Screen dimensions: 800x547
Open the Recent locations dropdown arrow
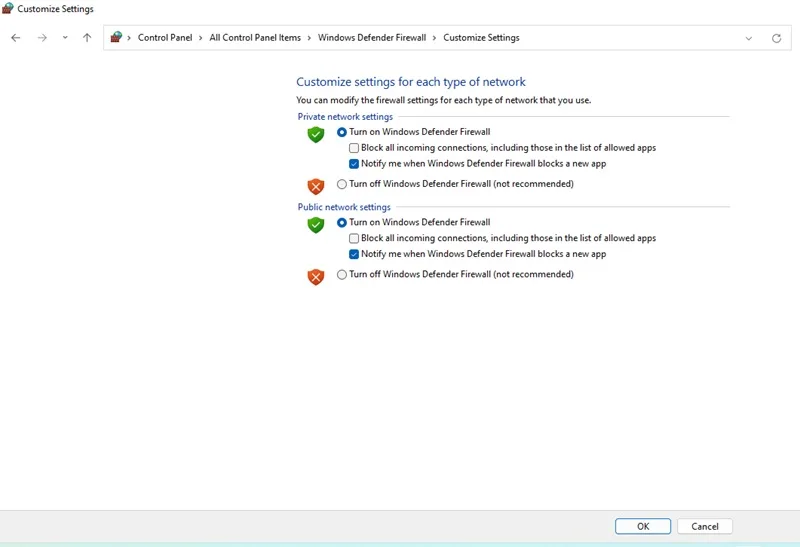(65, 37)
